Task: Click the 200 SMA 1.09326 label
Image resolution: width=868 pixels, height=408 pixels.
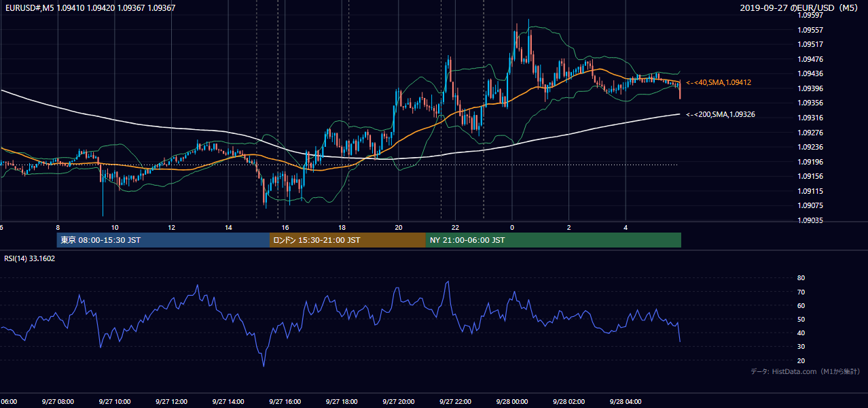Action: pyautogui.click(x=721, y=114)
